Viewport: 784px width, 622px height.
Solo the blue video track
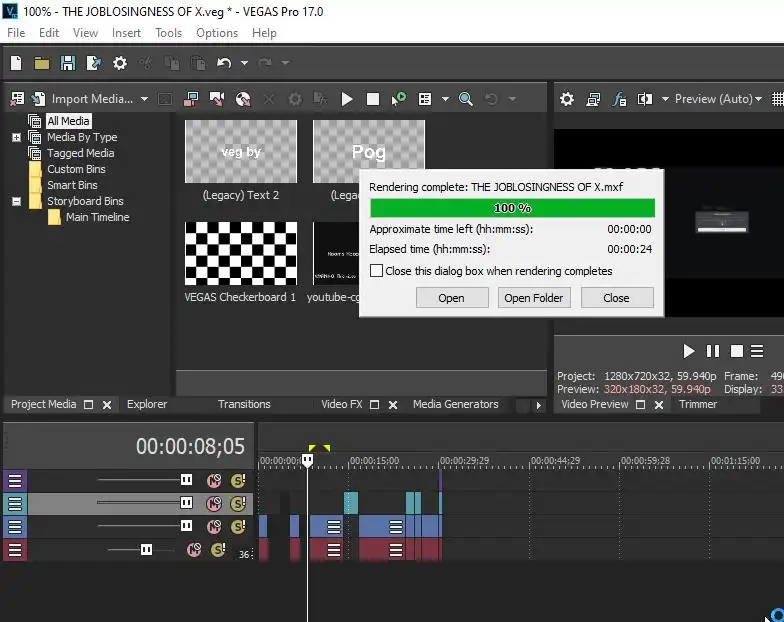(238, 526)
